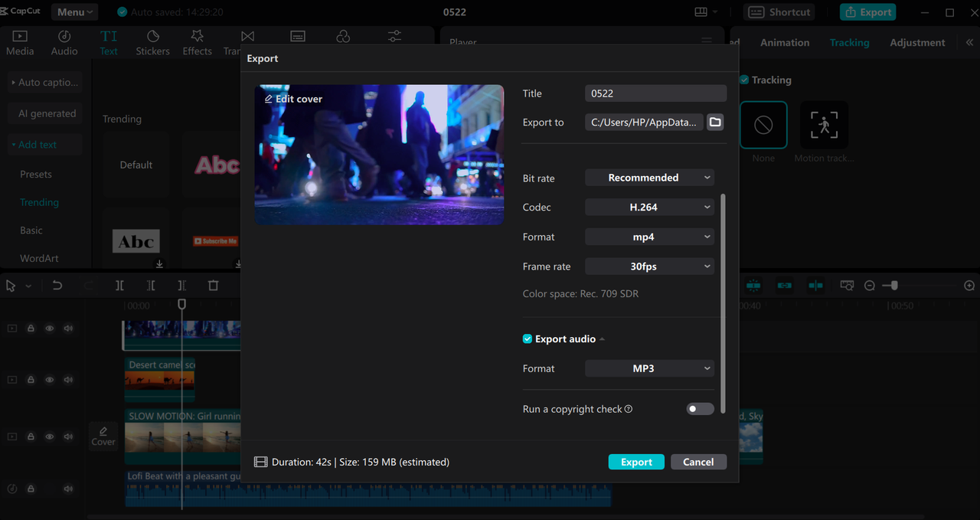980x520 pixels.
Task: Mute the Lofi Beat audio track
Action: coord(68,489)
